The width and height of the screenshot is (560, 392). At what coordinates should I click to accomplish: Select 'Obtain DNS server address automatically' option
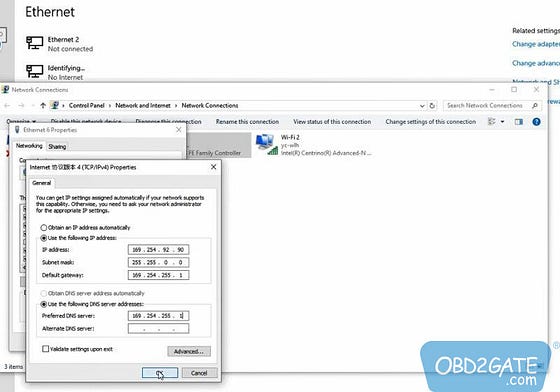coord(44,293)
